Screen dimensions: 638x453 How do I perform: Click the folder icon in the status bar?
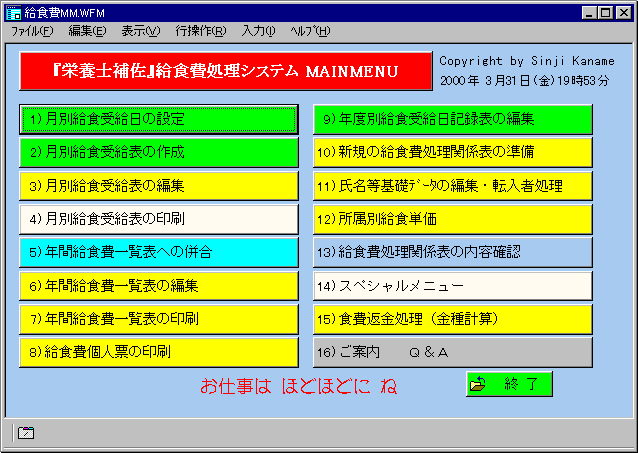(x=25, y=432)
